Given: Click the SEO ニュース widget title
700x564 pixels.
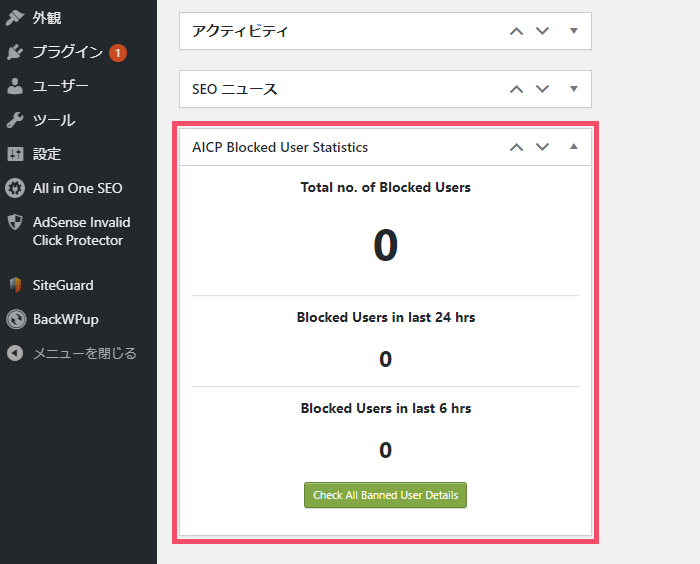Looking at the screenshot, I should click(235, 89).
